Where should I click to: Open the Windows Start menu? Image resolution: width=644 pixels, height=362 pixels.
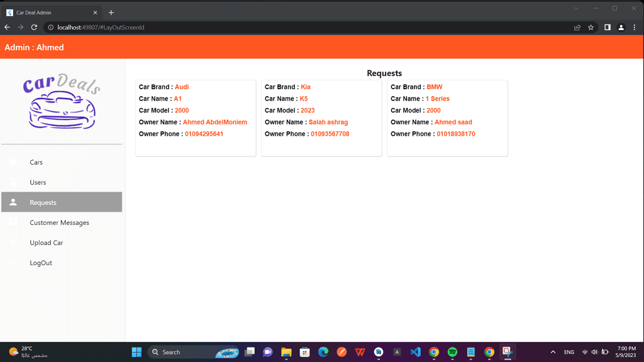pos(136,352)
